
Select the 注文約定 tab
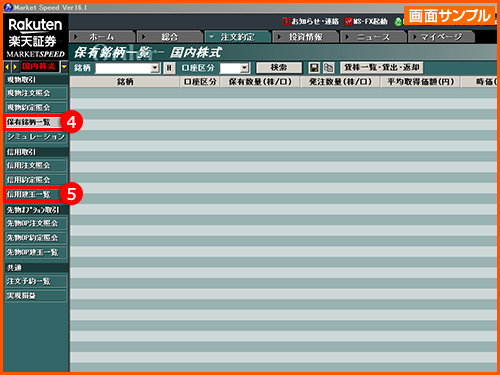point(237,37)
